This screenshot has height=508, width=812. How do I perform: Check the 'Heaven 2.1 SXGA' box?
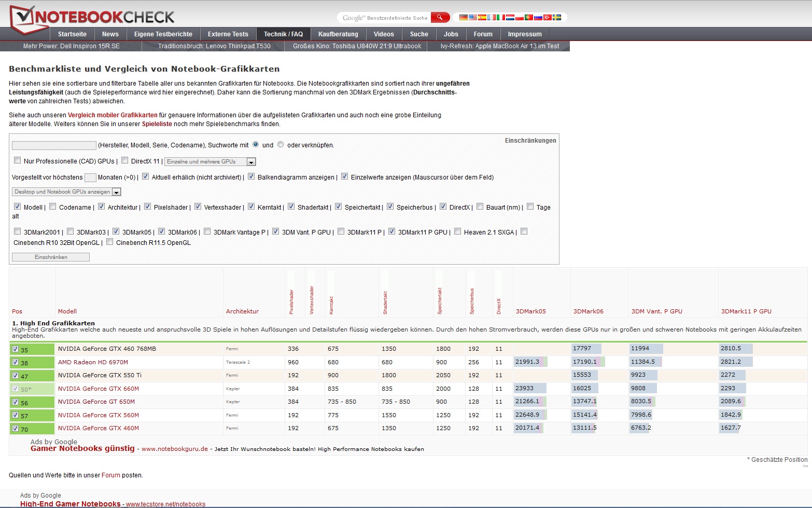tap(458, 231)
